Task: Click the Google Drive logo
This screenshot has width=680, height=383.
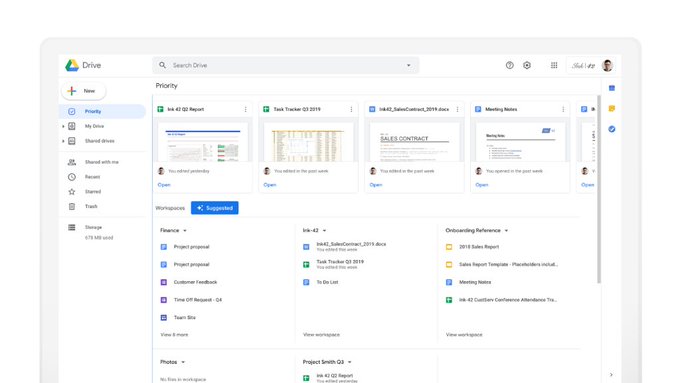Action: (x=72, y=65)
